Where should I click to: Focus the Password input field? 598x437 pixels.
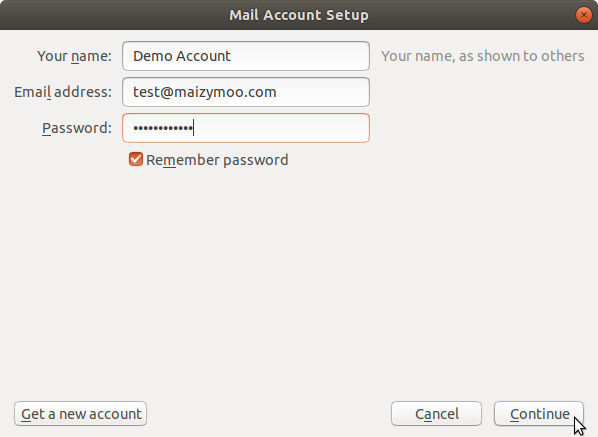click(x=246, y=128)
